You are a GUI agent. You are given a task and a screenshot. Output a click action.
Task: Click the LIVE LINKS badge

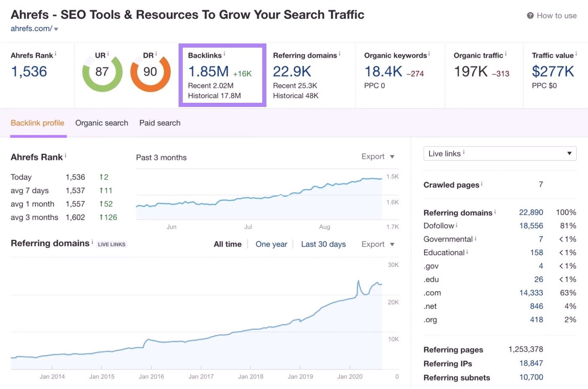point(112,244)
